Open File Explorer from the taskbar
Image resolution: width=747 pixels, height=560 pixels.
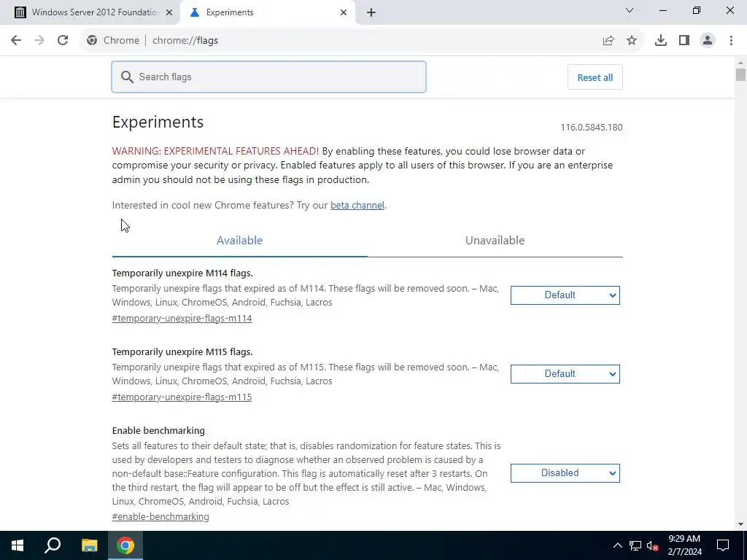click(x=89, y=545)
